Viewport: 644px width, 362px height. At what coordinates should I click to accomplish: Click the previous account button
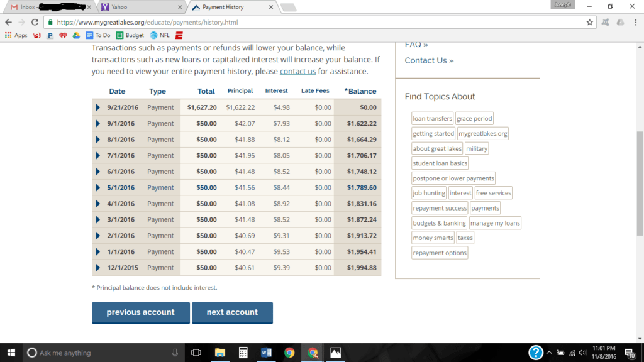click(x=140, y=312)
